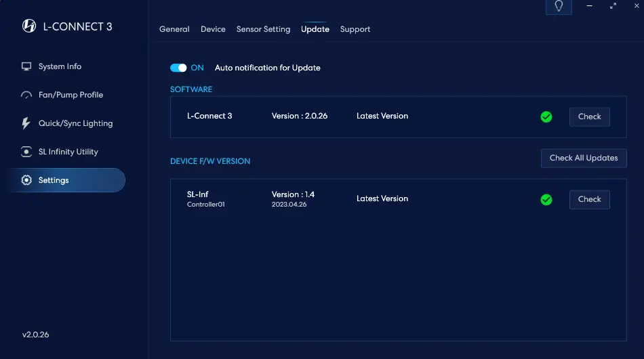The width and height of the screenshot is (644, 359).
Task: Click 'L-Connect 3' software name in list
Action: (209, 116)
